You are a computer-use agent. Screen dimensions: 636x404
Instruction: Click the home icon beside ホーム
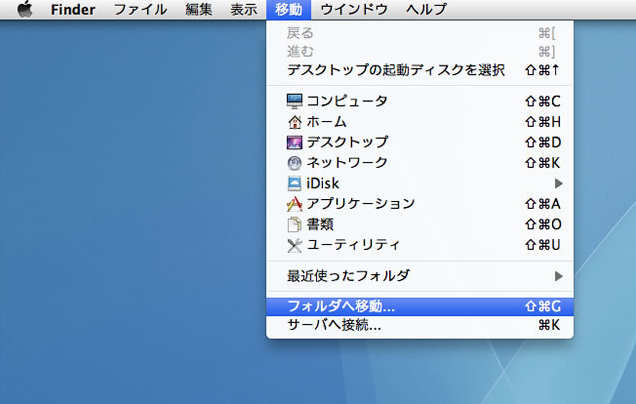pos(294,122)
